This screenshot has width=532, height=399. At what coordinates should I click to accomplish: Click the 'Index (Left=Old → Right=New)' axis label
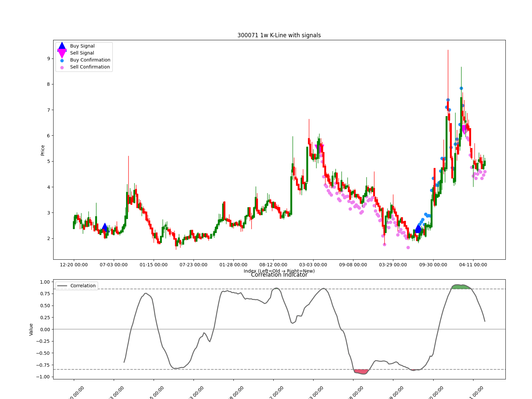click(279, 271)
